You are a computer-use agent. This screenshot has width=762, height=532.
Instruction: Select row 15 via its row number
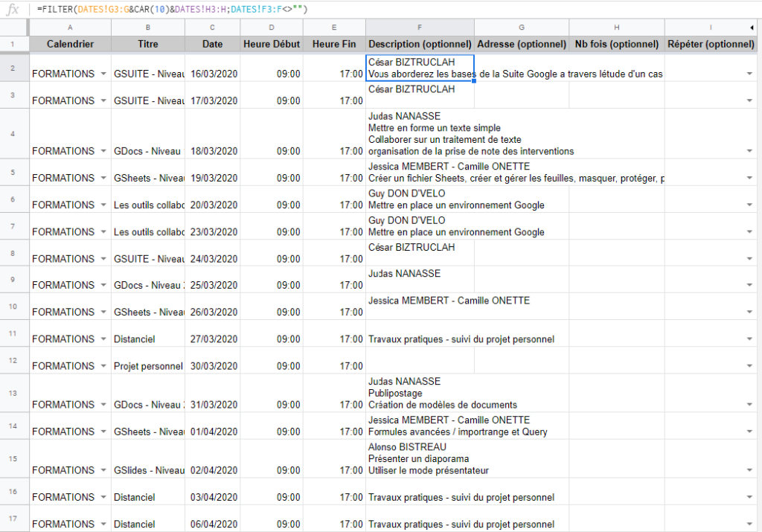[13, 458]
